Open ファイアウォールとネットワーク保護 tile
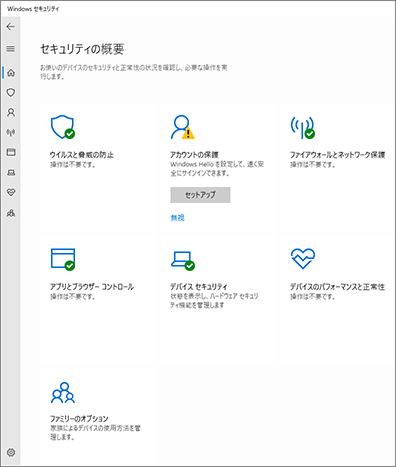 click(337, 155)
